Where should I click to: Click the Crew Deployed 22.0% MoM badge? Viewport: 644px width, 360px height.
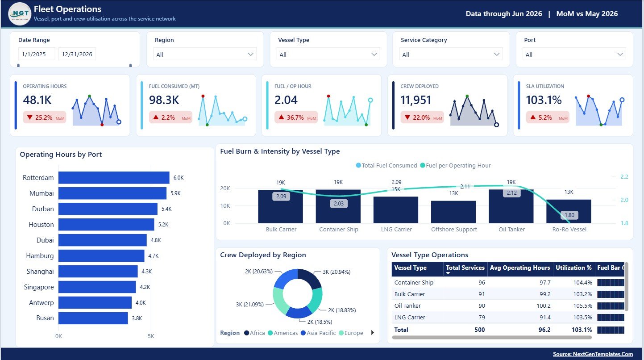tap(422, 117)
